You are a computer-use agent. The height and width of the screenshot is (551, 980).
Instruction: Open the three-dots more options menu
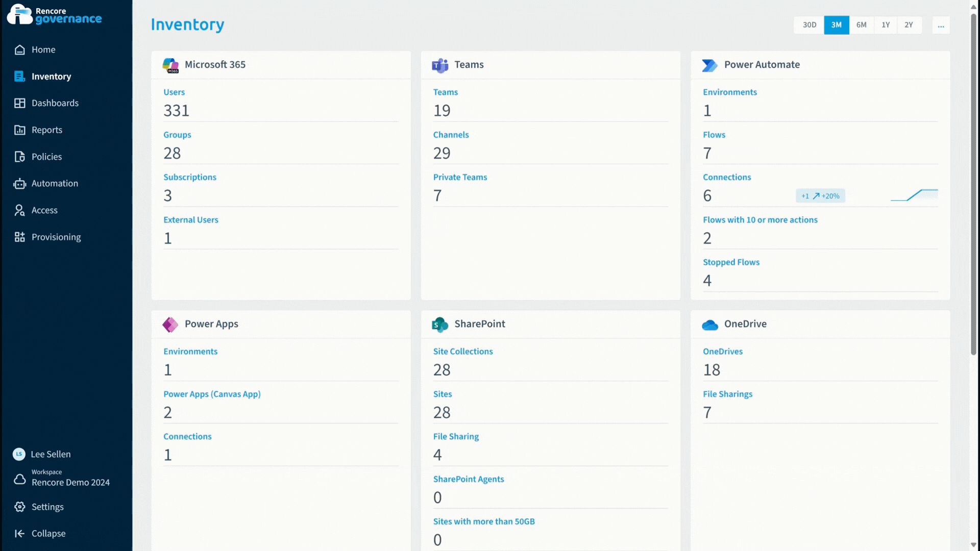(941, 25)
